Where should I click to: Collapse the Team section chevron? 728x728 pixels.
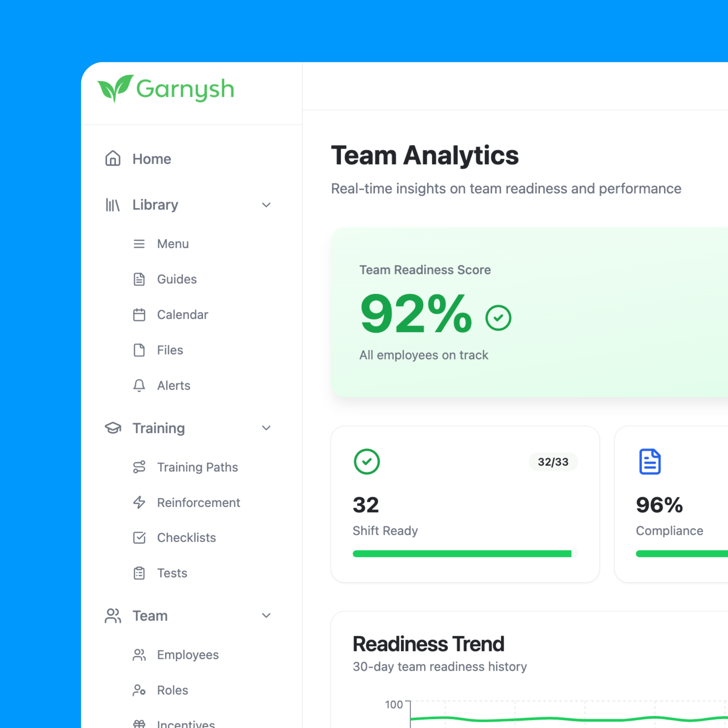266,616
